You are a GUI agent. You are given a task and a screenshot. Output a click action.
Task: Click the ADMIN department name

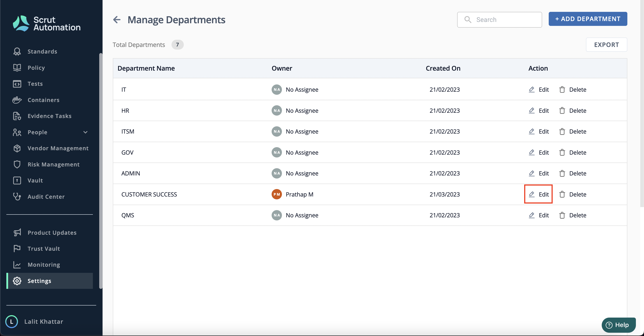pyautogui.click(x=131, y=173)
